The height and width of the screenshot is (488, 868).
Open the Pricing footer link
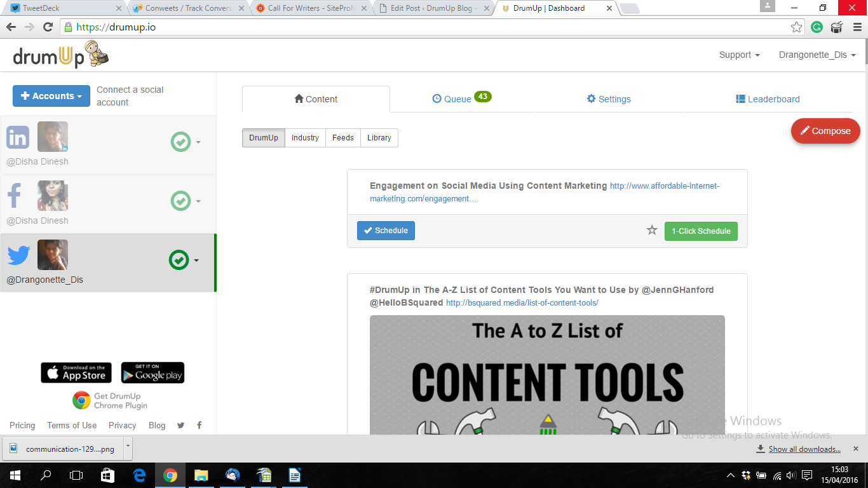click(22, 425)
